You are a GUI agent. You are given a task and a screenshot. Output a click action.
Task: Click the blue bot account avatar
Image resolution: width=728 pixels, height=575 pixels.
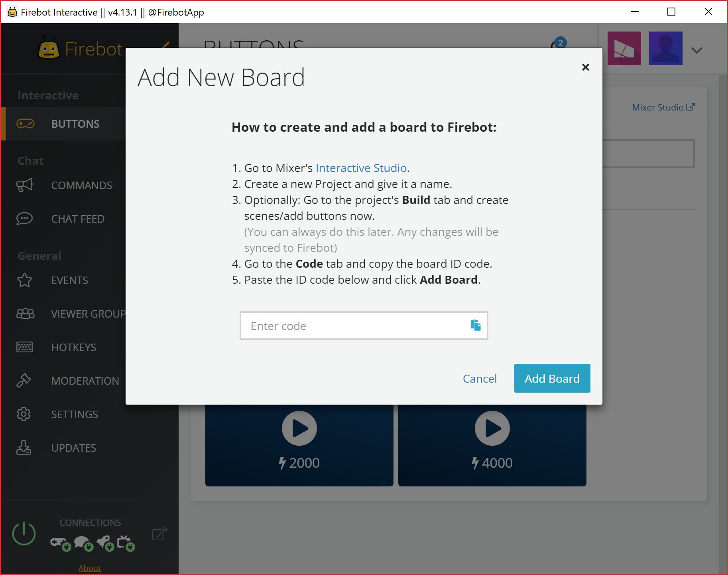[666, 48]
